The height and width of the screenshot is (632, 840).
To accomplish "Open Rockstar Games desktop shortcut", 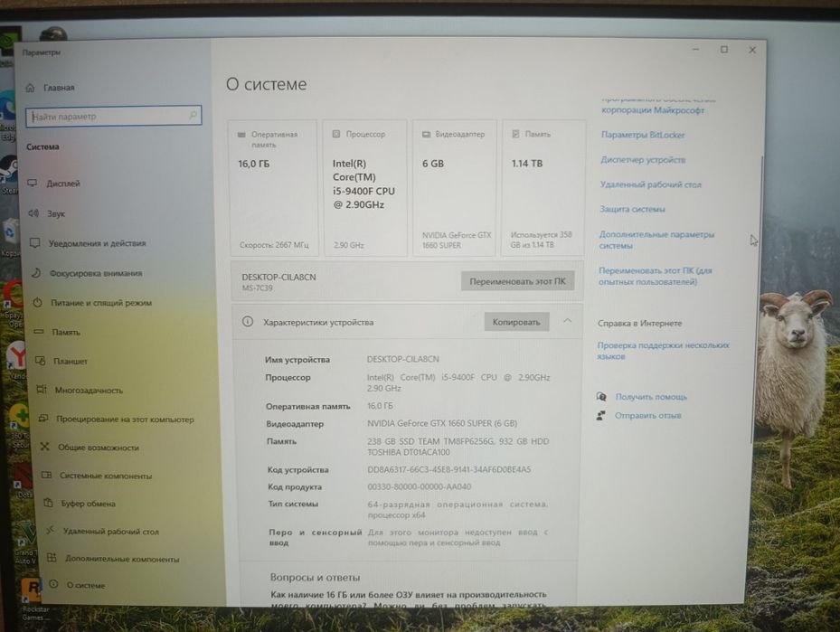I will 33,597.
